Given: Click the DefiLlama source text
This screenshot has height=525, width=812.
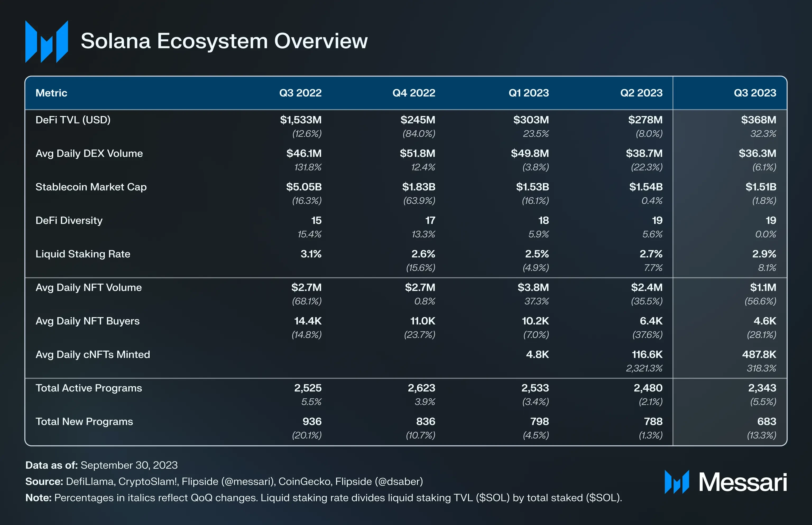Looking at the screenshot, I should [90, 482].
